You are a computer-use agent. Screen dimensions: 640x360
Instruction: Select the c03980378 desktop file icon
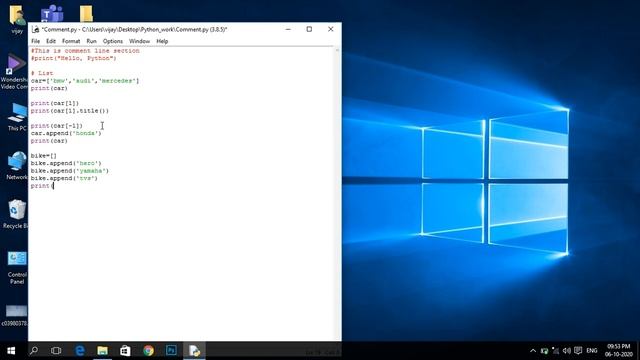click(15, 316)
